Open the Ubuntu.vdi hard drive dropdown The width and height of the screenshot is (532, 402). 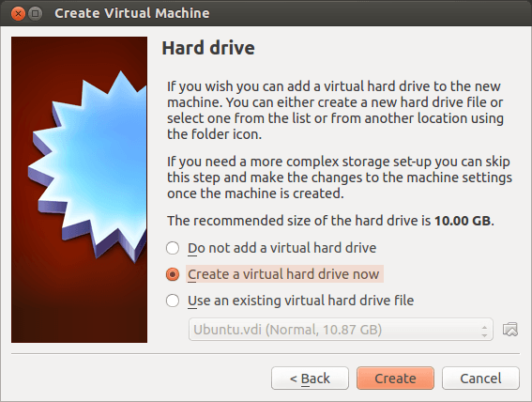(x=341, y=330)
